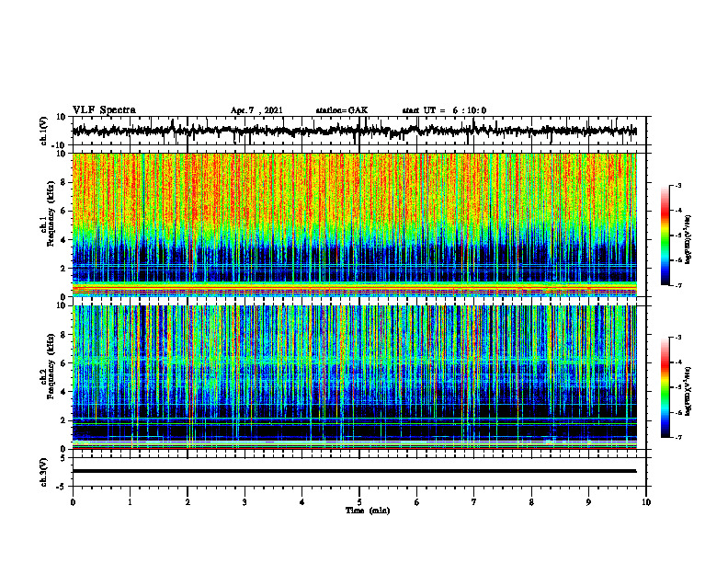Click the 'ch.3(V)' axis label
The height and width of the screenshot is (563, 728).
tap(44, 473)
